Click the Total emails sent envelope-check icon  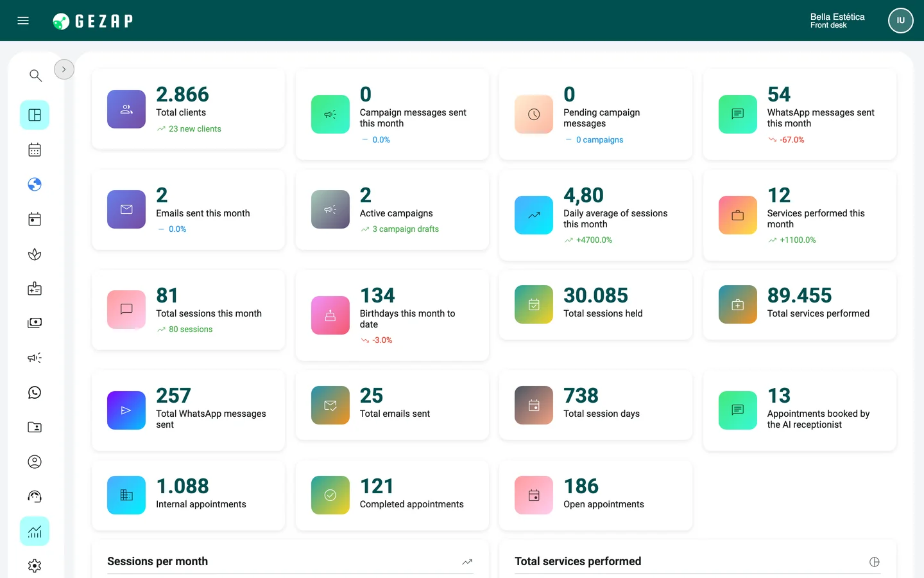point(330,405)
